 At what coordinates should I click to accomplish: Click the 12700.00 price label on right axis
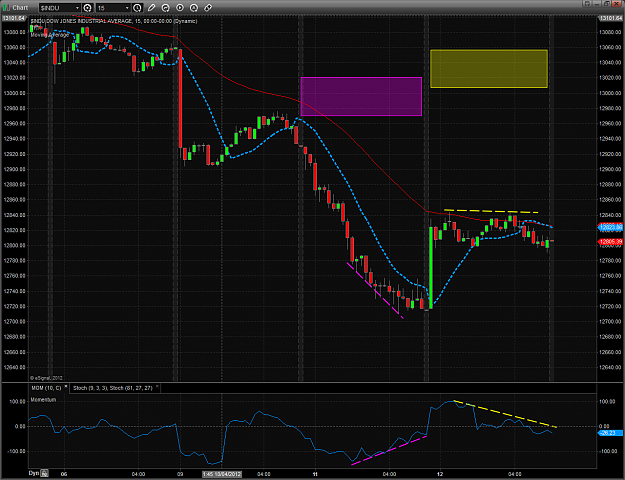[x=610, y=321]
